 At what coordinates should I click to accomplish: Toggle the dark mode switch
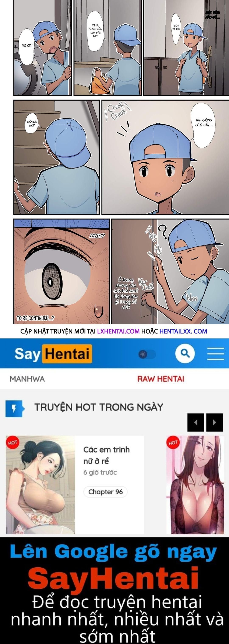click(147, 354)
